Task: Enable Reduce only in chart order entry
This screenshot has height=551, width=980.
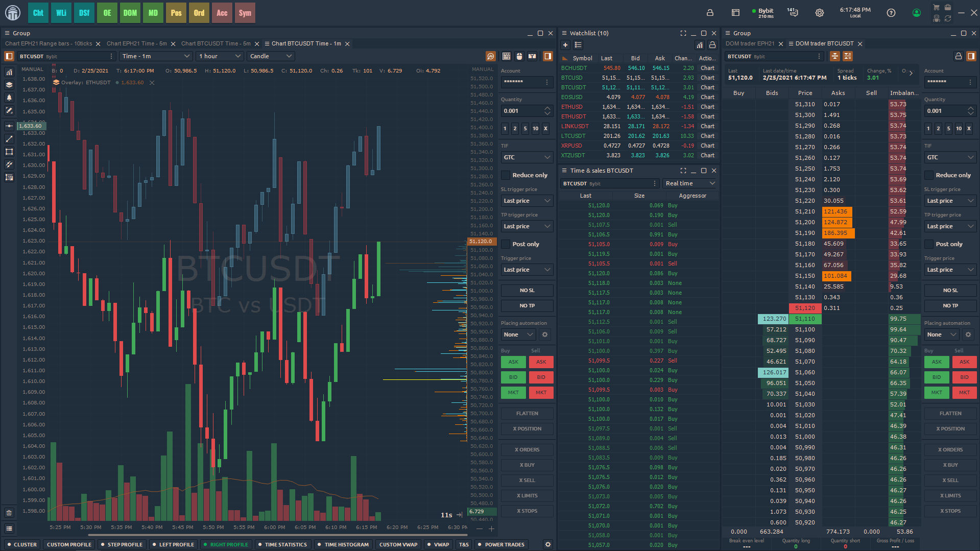Action: 506,175
